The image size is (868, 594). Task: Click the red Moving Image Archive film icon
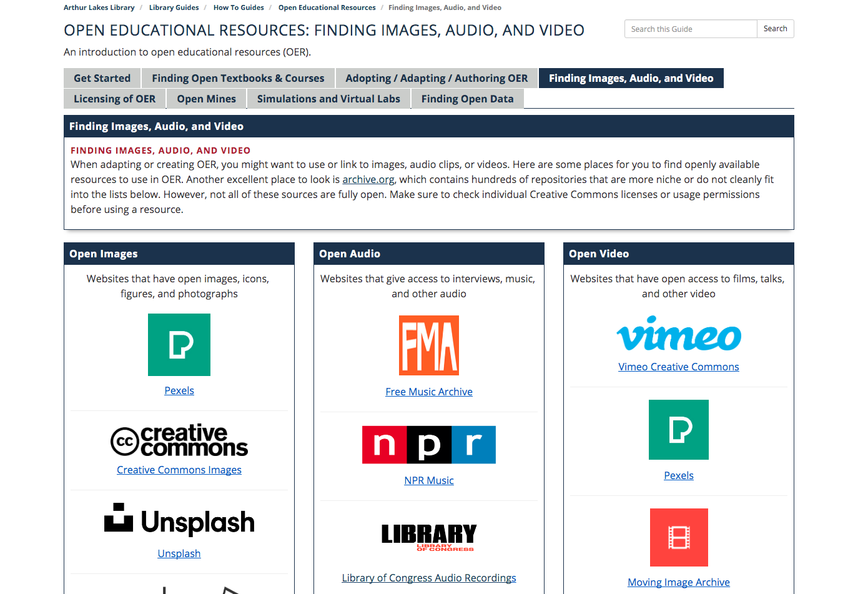[679, 537]
